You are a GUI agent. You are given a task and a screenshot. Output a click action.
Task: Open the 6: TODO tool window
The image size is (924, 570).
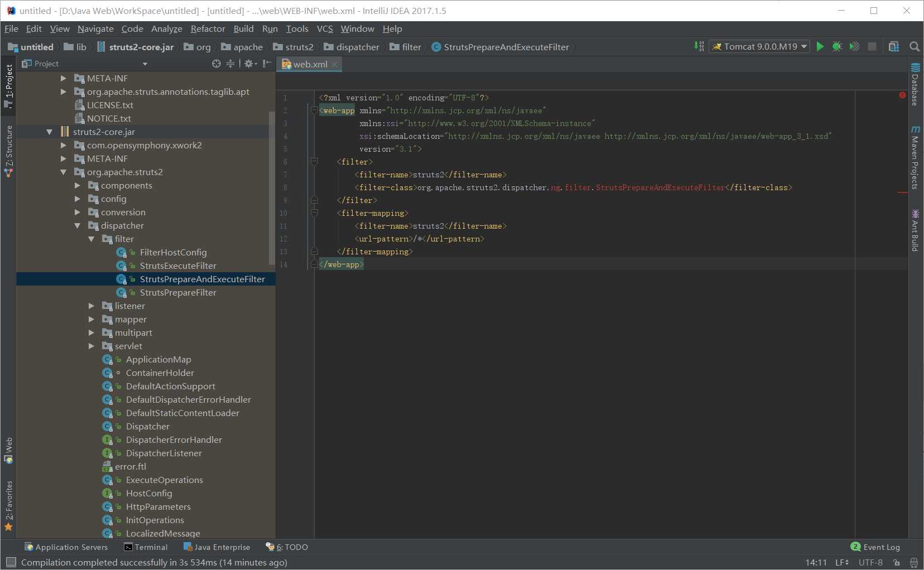coord(287,547)
